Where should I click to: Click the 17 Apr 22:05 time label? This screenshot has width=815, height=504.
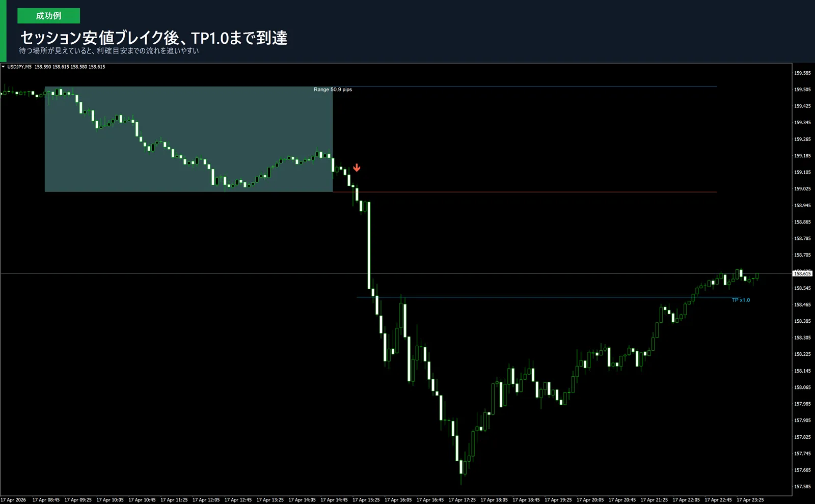tap(686, 500)
